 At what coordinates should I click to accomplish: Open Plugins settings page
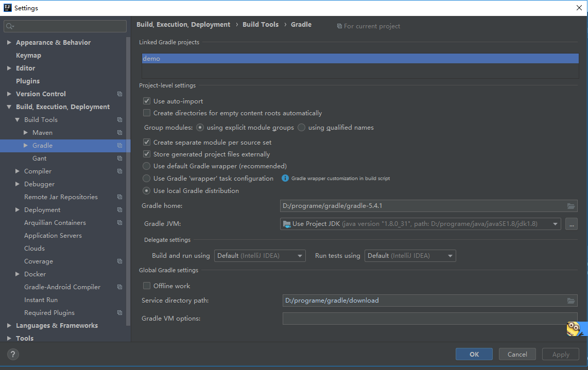click(x=28, y=81)
